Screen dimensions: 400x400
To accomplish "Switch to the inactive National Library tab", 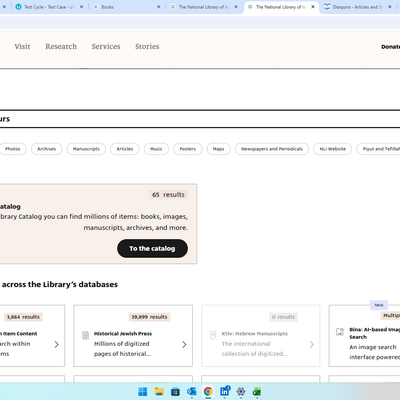I will coord(204,7).
